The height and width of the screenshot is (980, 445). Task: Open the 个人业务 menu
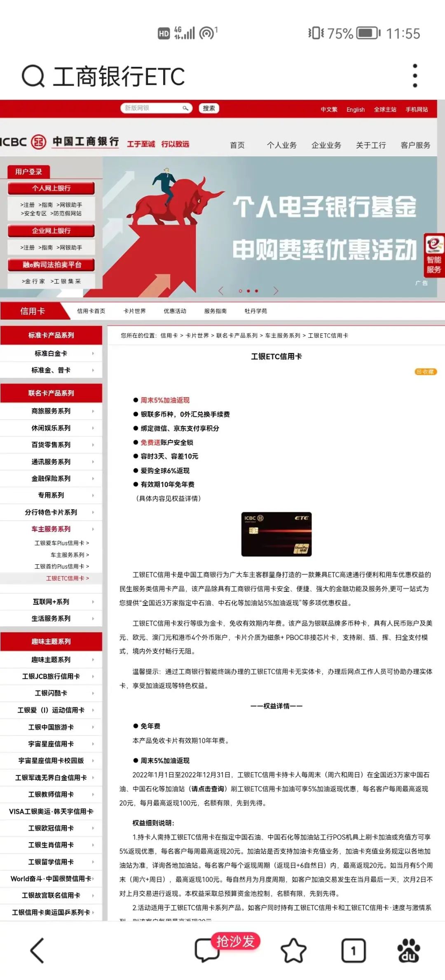coord(281,145)
